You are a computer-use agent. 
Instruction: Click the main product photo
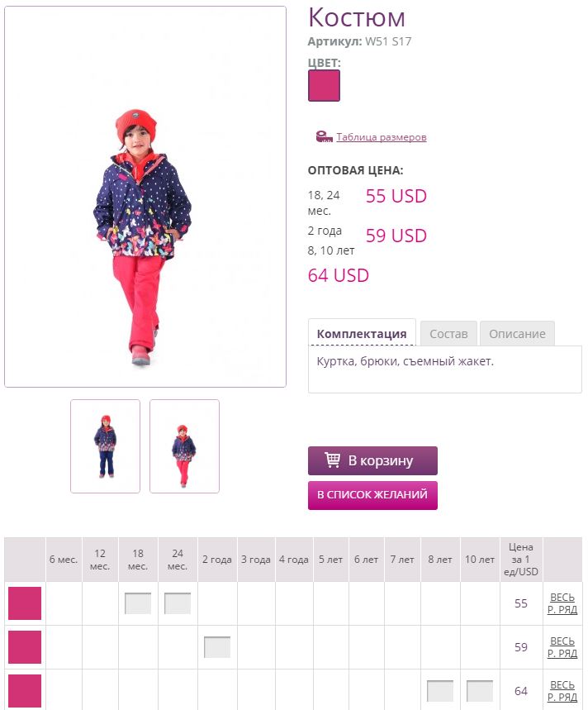click(145, 197)
